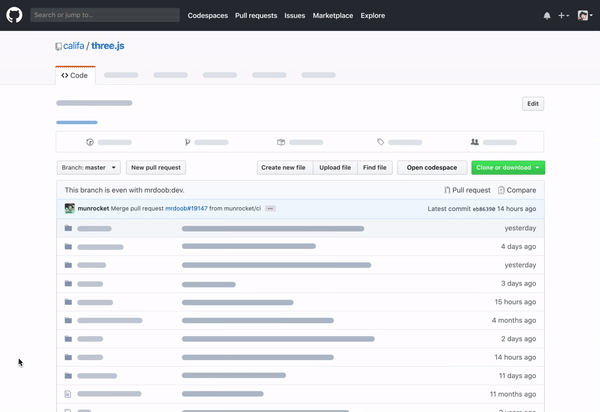Click the folder icon in first file row
The image size is (600, 412).
pyautogui.click(x=68, y=228)
